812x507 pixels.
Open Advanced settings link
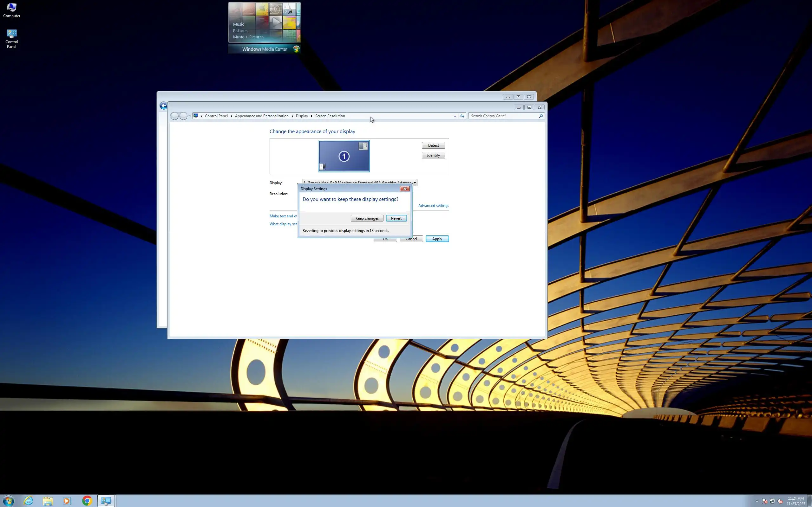pos(433,206)
